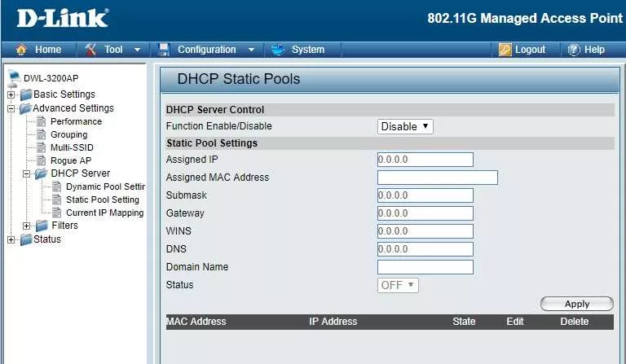This screenshot has width=626, height=364.
Task: Click the Assigned IP input field
Action: pos(425,160)
